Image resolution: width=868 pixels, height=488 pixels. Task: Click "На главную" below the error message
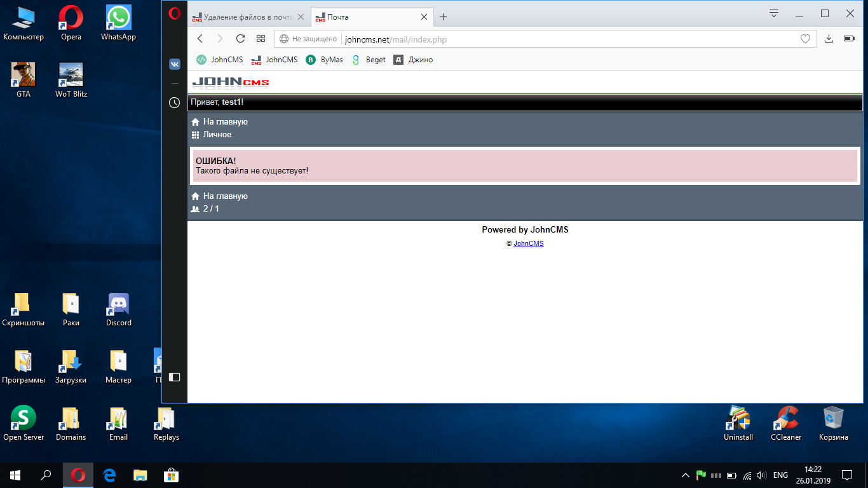coord(226,196)
